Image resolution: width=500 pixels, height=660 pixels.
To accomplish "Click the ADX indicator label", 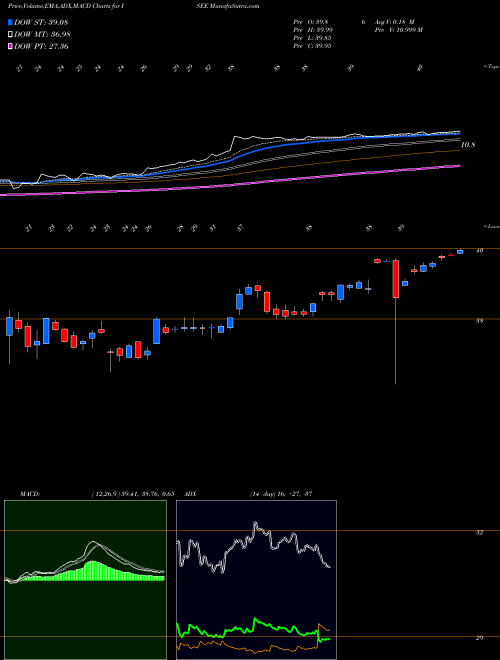I will [190, 494].
